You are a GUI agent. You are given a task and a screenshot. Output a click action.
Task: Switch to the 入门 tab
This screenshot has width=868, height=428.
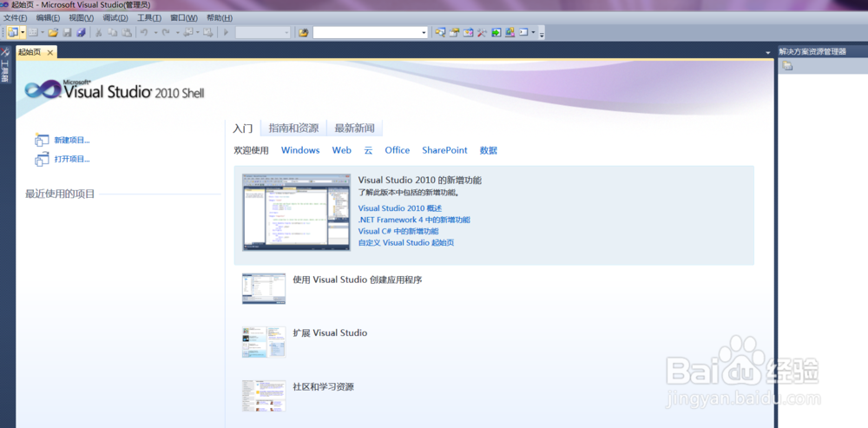[x=242, y=128]
